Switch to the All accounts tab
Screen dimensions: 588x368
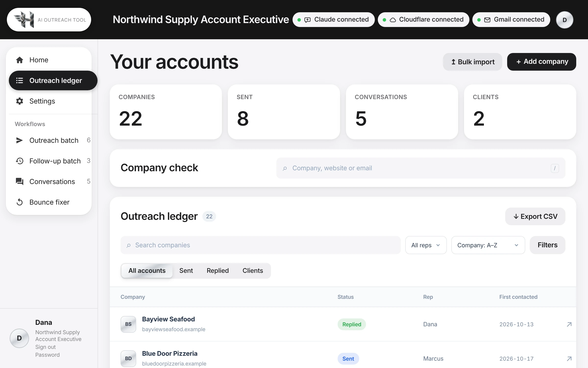tap(147, 271)
